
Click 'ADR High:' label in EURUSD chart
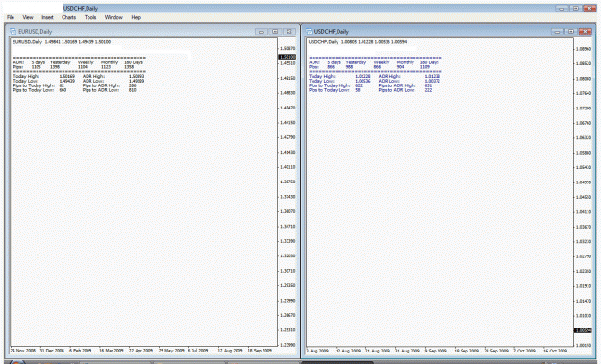pos(93,76)
